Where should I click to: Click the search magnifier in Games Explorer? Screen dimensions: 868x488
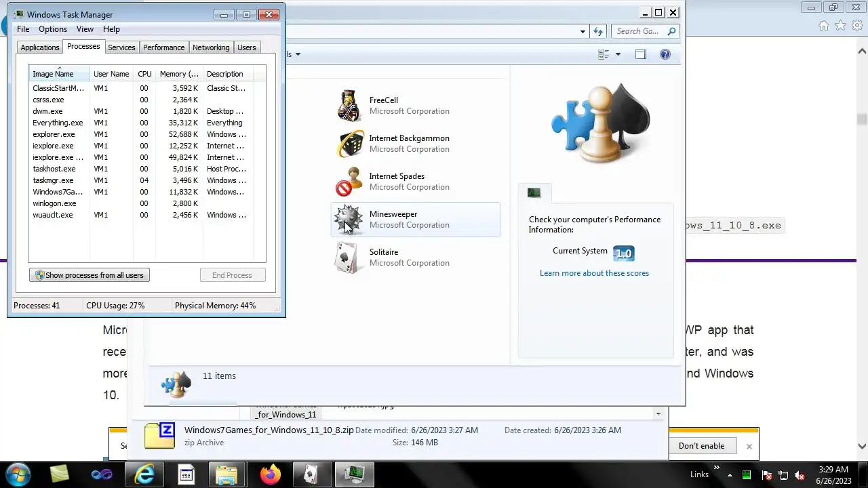tap(671, 31)
